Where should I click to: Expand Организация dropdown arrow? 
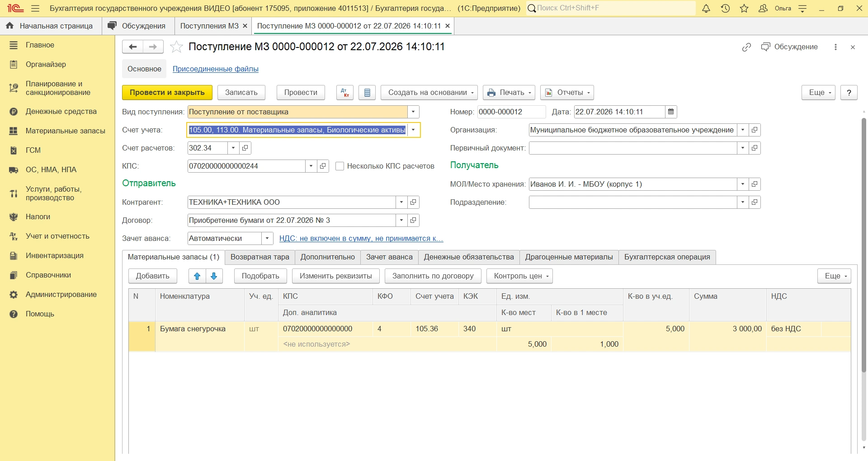(743, 130)
